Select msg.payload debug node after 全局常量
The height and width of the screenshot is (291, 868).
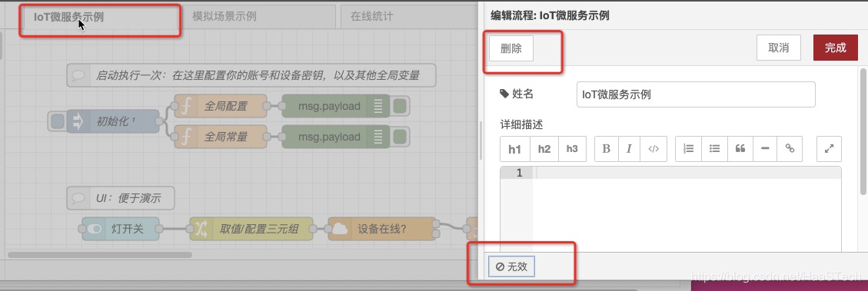pos(335,137)
